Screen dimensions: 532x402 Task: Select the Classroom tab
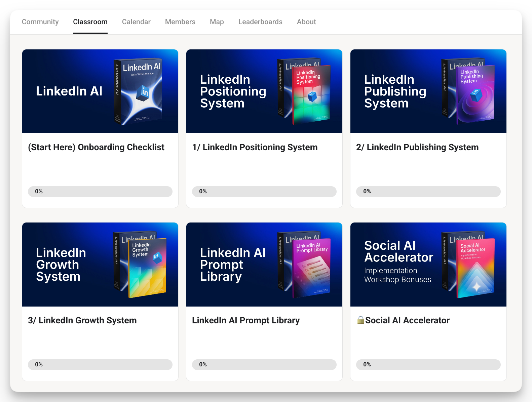(90, 22)
